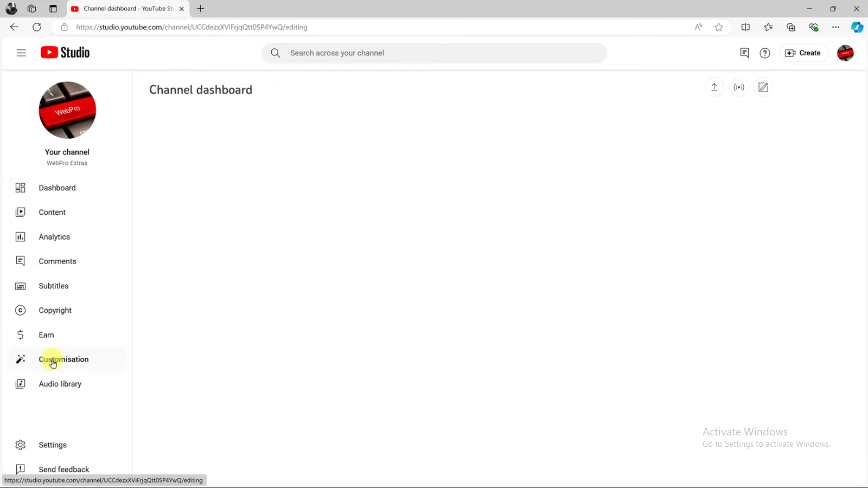The image size is (868, 488).
Task: Open the WebPro channel profile picture
Action: click(x=67, y=110)
